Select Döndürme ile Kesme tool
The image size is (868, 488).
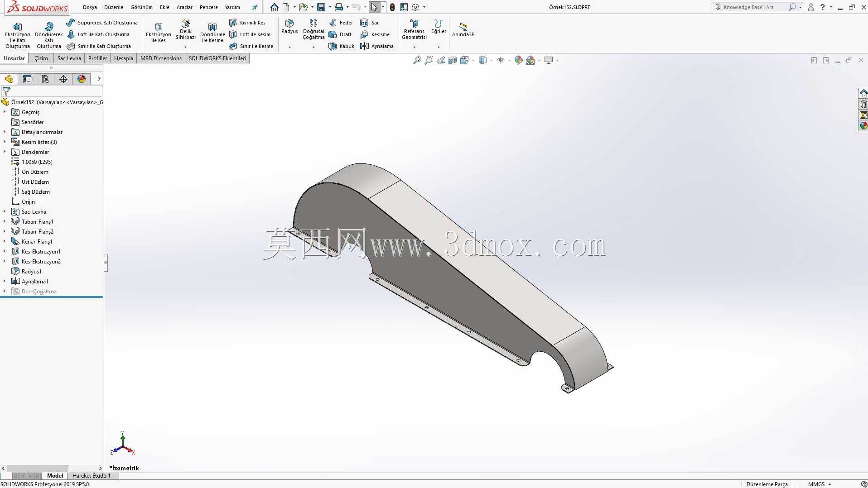pyautogui.click(x=212, y=33)
